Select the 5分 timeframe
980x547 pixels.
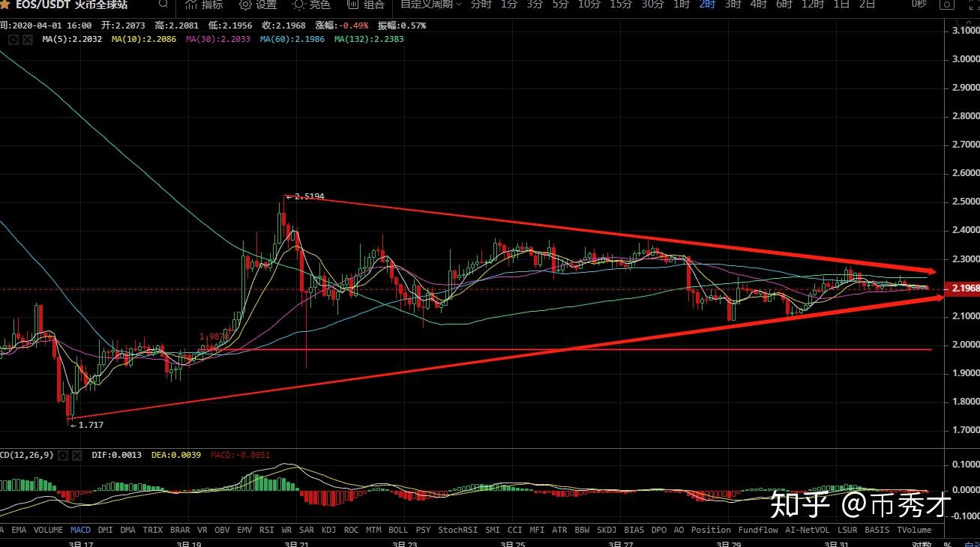(x=560, y=4)
